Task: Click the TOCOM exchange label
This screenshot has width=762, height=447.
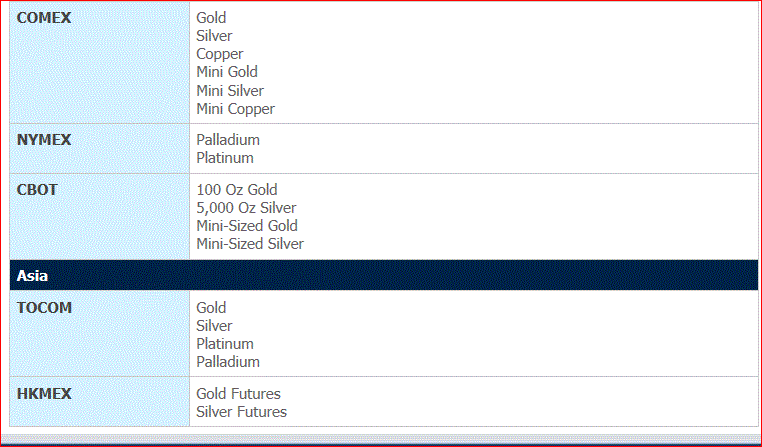Action: tap(44, 308)
